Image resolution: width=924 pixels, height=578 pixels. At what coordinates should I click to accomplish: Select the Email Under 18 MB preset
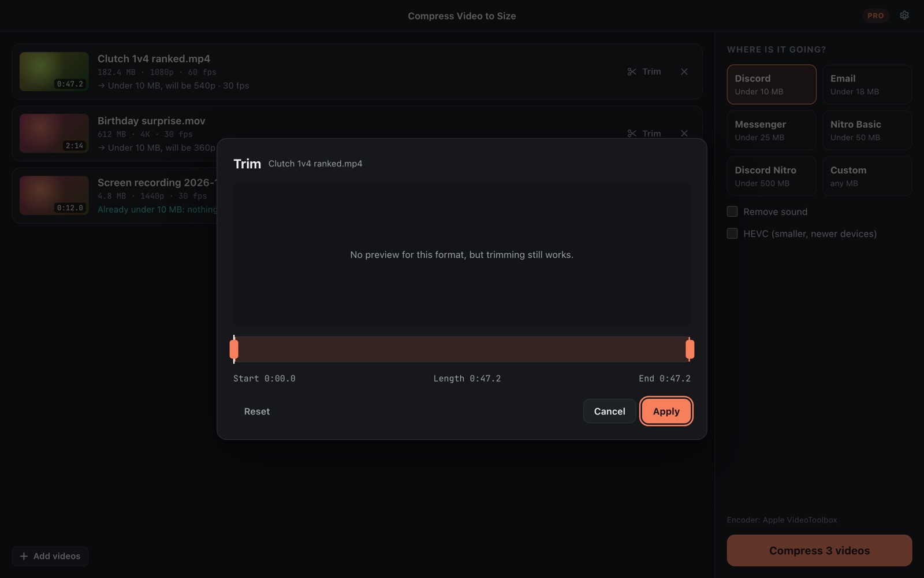867,84
